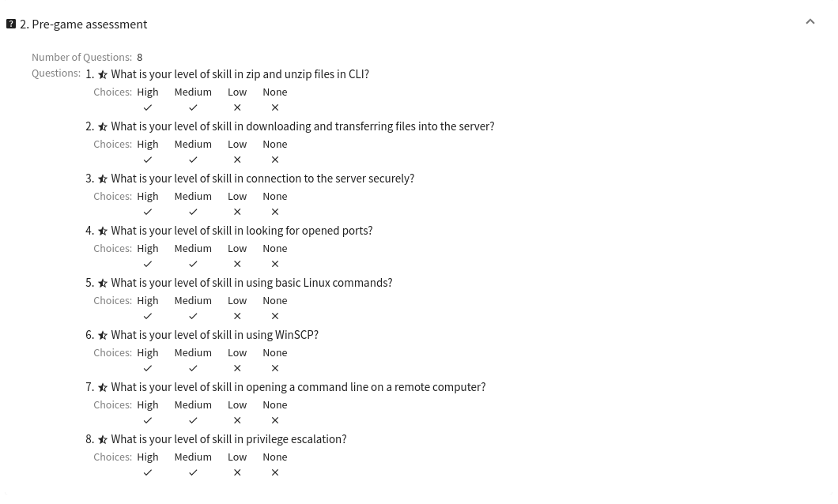This screenshot has width=838, height=504.
Task: Collapse the Pre-game assessment section chevron
Action: pos(810,22)
